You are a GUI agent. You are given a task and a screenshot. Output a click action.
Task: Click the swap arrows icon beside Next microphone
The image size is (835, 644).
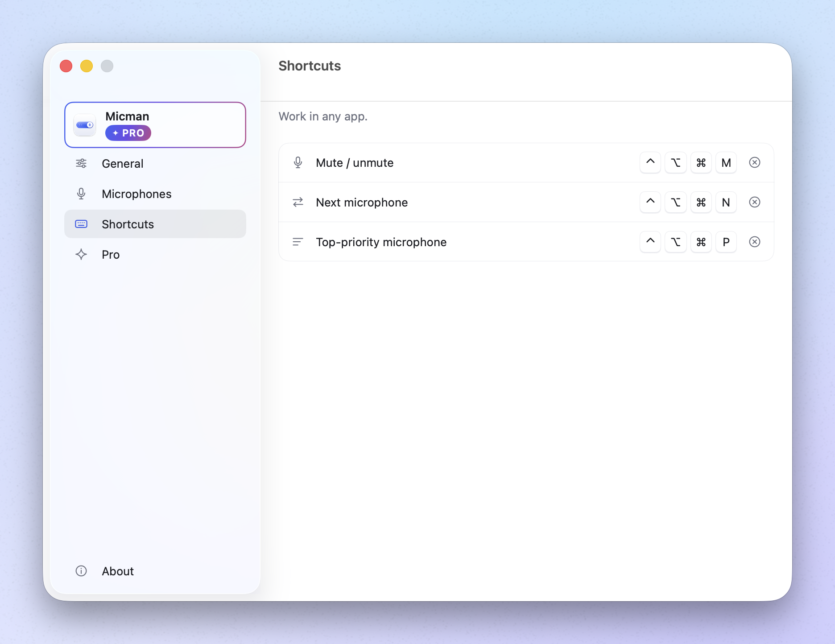coord(298,202)
